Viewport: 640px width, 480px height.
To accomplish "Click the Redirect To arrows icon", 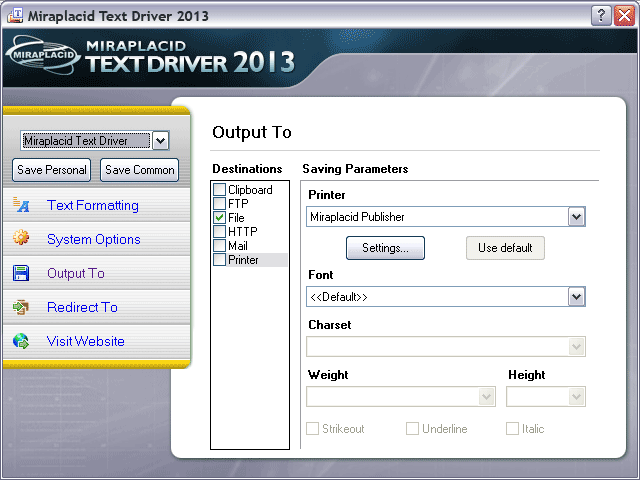I will (x=21, y=307).
